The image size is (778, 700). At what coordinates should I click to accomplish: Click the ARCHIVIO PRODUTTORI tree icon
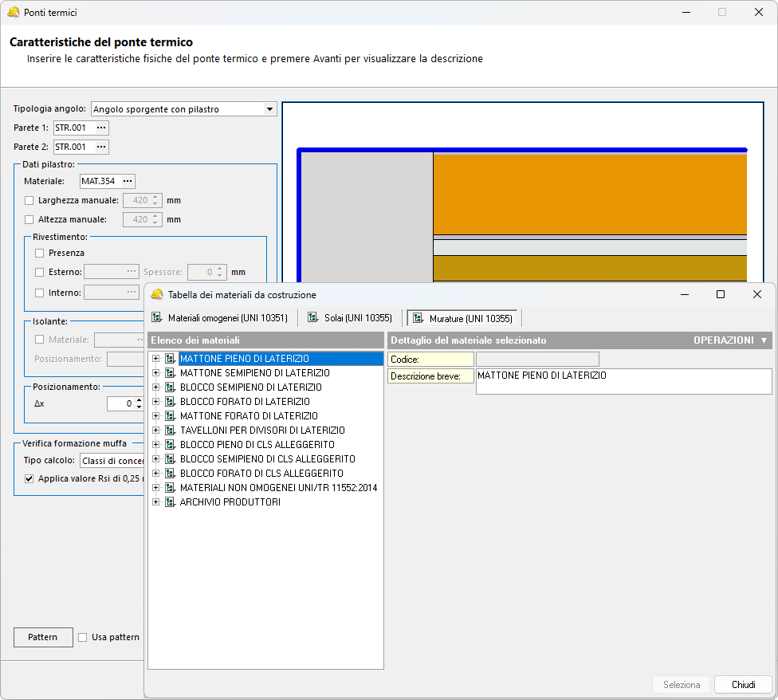[170, 502]
